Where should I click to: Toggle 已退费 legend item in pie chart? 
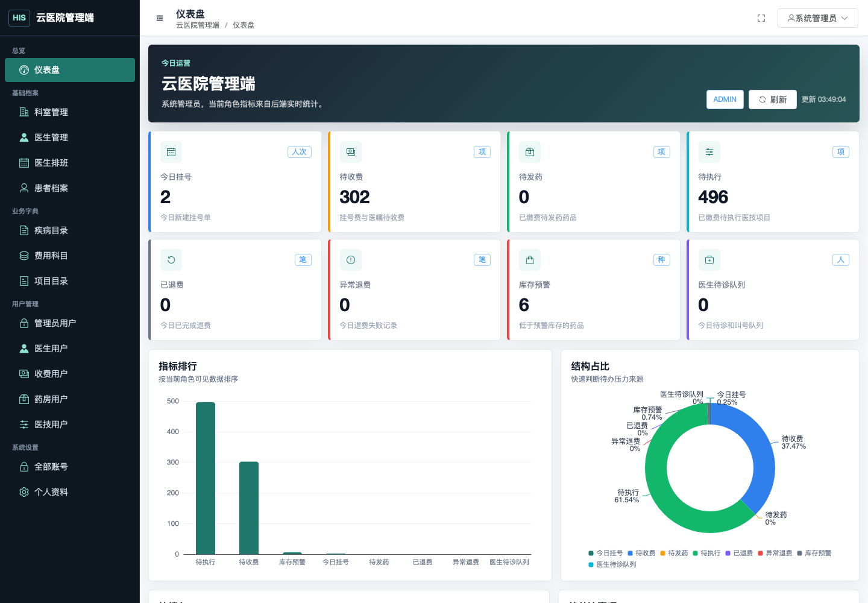tap(739, 553)
